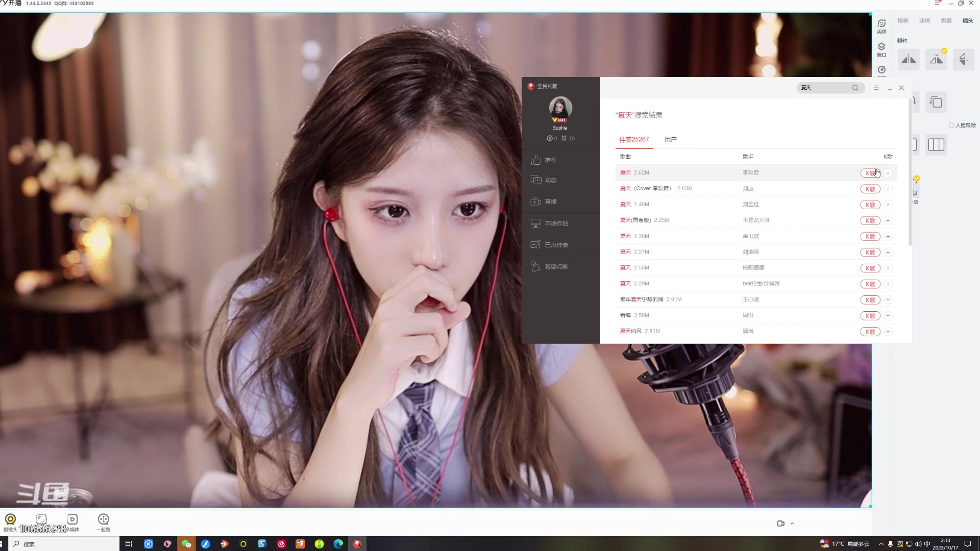The height and width of the screenshot is (551, 980).
Task: Click the yellow-green QQ Music taskbar icon
Action: pos(320,544)
